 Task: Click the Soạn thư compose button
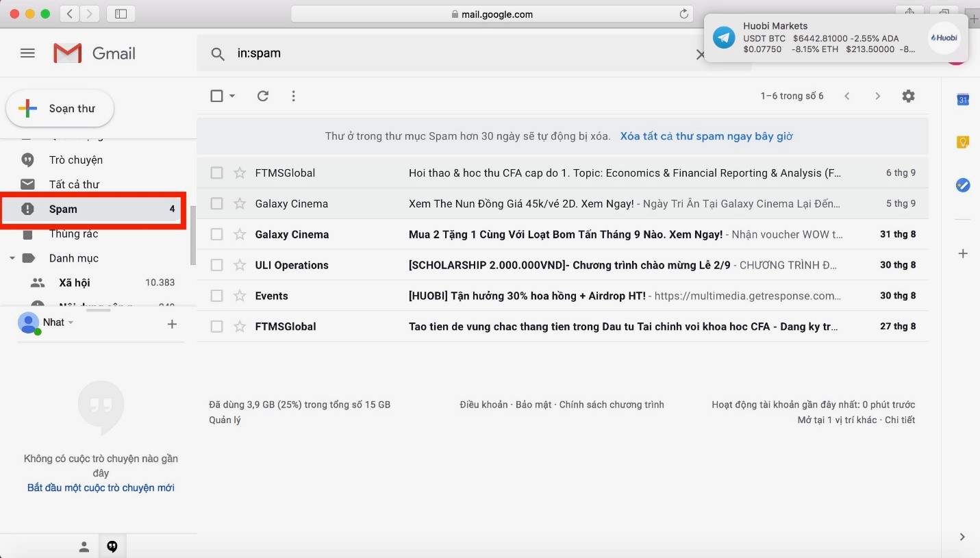coord(60,108)
